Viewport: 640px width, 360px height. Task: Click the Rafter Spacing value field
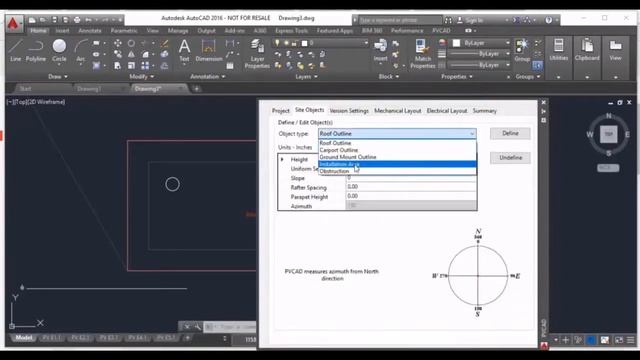click(411, 187)
